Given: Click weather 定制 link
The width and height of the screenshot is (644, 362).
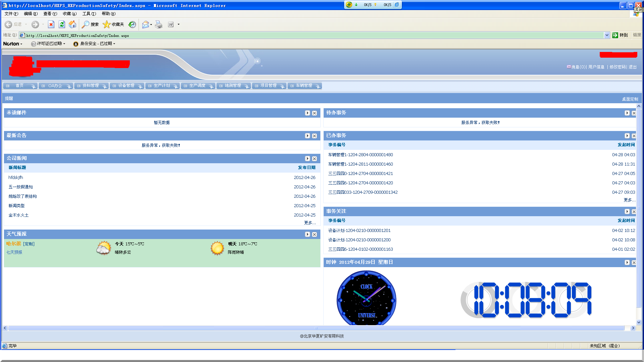Looking at the screenshot, I should pyautogui.click(x=29, y=244).
